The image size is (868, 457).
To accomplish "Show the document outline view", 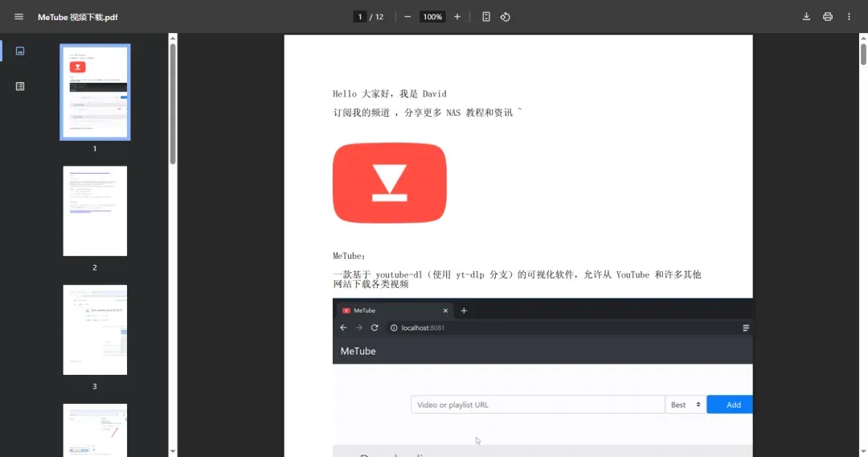I will click(x=20, y=86).
